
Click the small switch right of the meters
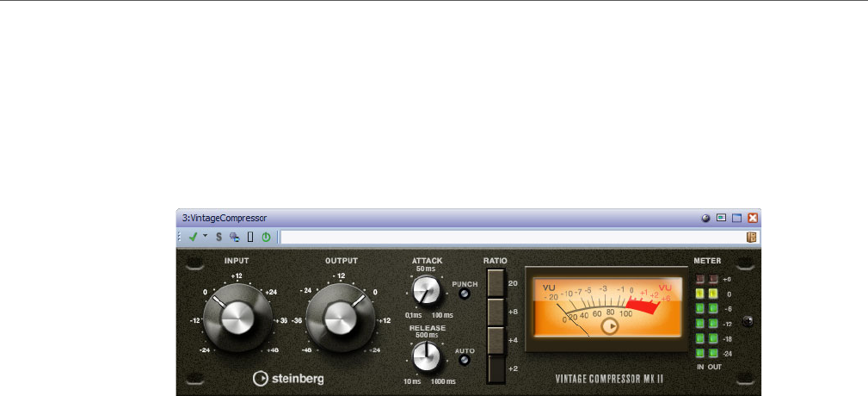click(x=748, y=321)
